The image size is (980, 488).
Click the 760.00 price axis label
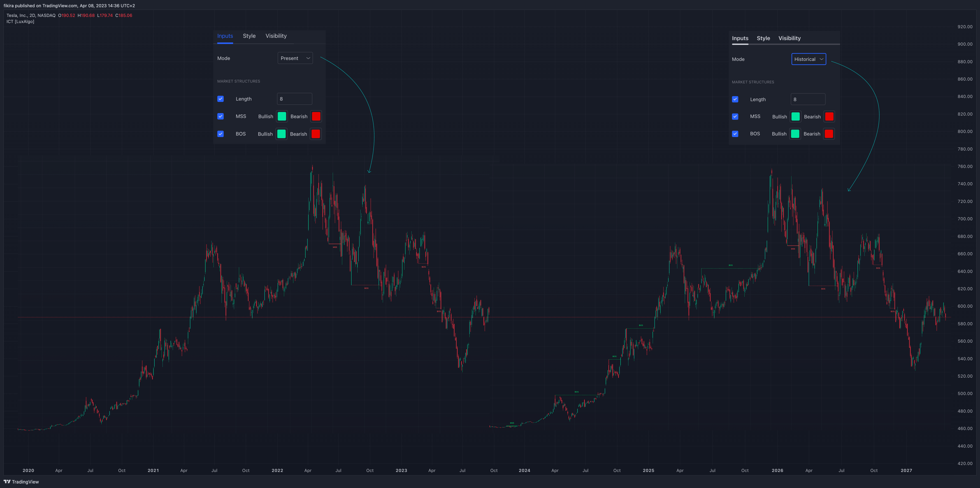[x=965, y=167]
